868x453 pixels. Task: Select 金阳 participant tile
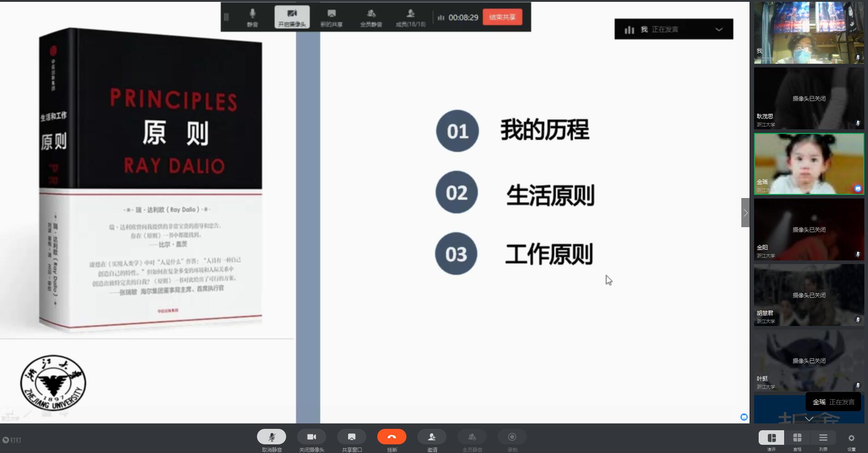click(x=809, y=229)
